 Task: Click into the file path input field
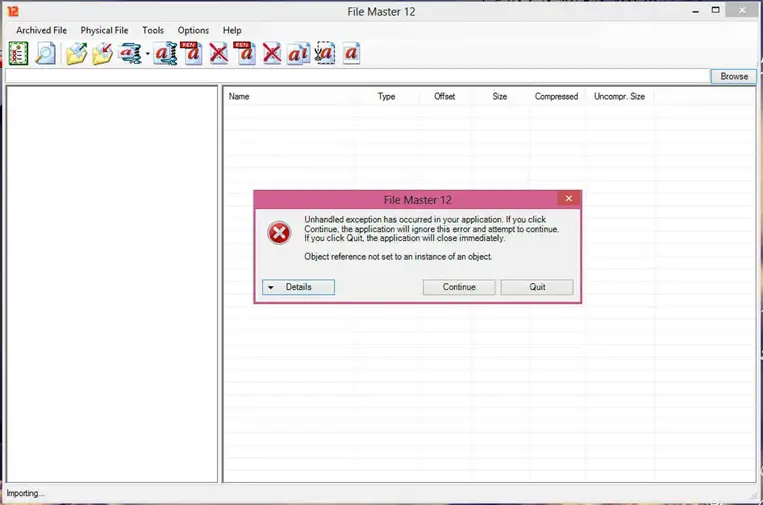[x=357, y=76]
